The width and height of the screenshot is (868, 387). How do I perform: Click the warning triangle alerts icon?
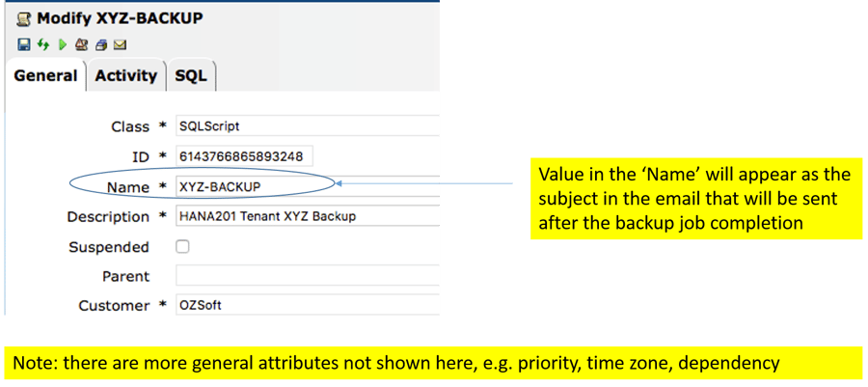pos(81,44)
